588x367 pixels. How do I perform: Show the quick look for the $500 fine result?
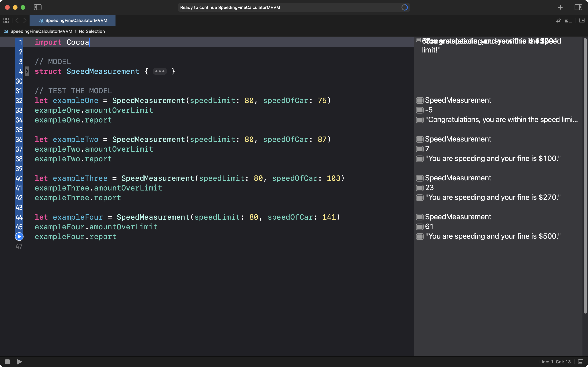pos(420,236)
